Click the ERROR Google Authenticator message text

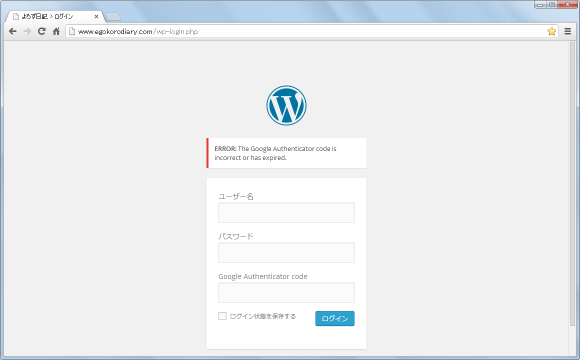click(x=276, y=153)
